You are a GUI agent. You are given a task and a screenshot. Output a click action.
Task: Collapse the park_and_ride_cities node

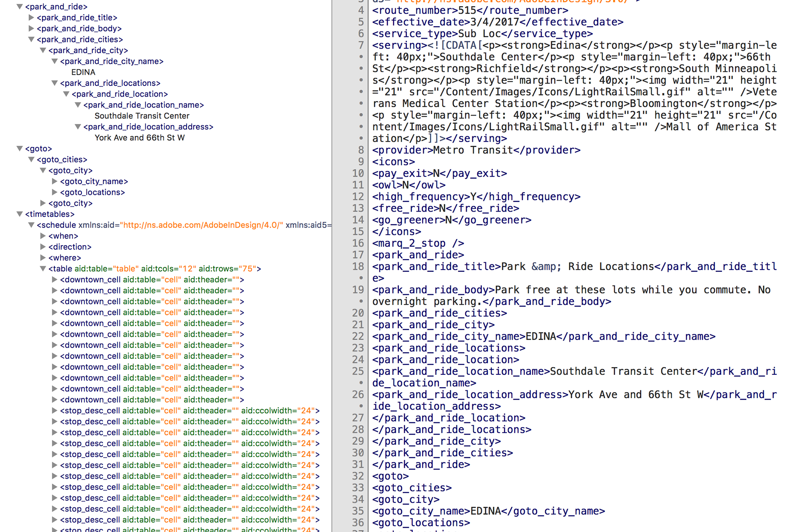click(31, 40)
